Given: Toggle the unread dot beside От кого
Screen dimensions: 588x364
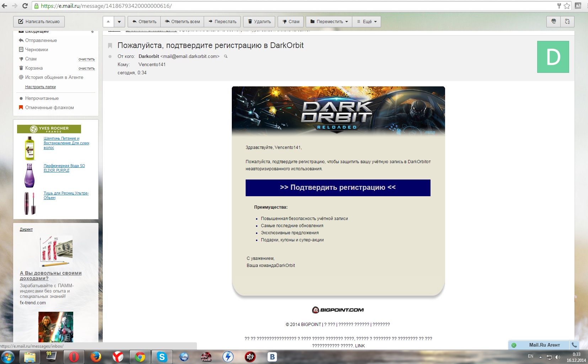Looking at the screenshot, I should pyautogui.click(x=110, y=56).
